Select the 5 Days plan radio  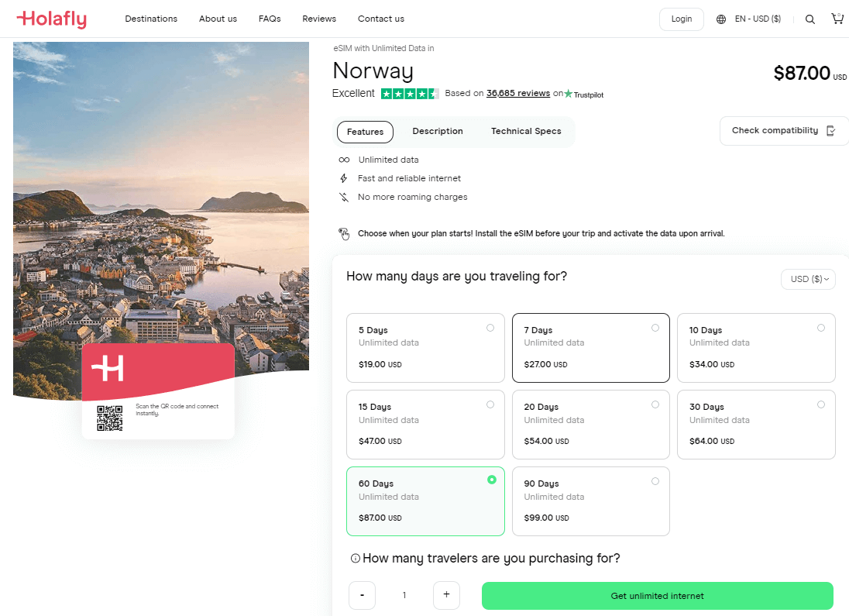pyautogui.click(x=490, y=328)
